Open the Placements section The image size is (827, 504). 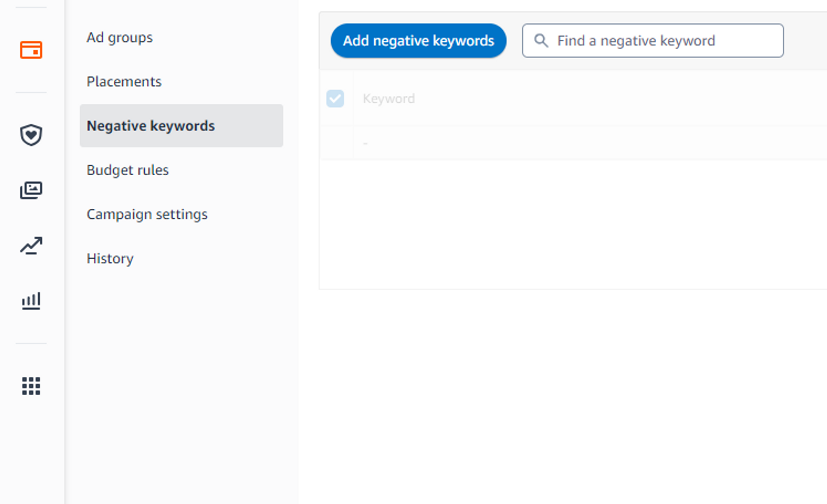[x=124, y=81]
